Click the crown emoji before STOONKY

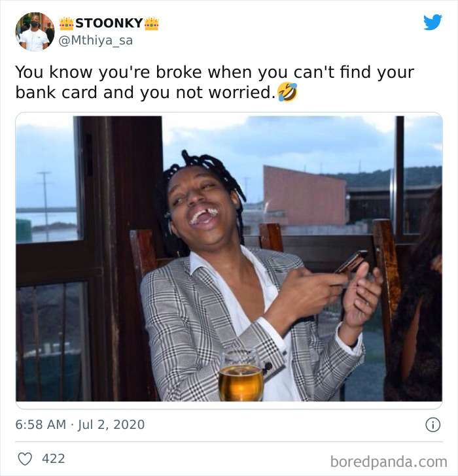pos(66,24)
